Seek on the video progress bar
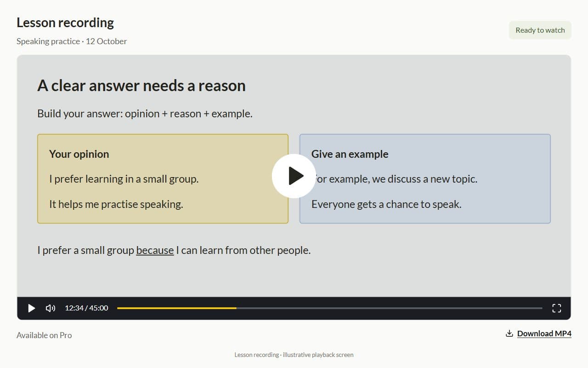 click(330, 308)
